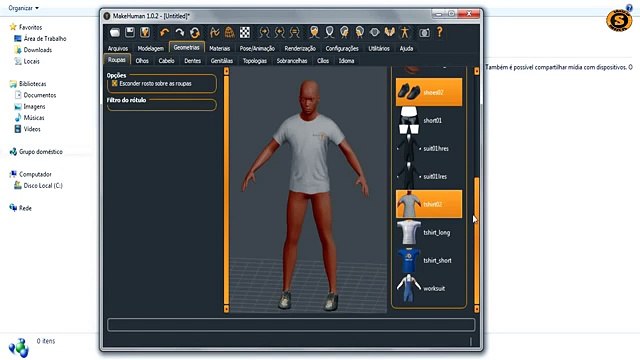Click the bottom status text field
This screenshot has height=360, width=640.
291,324
